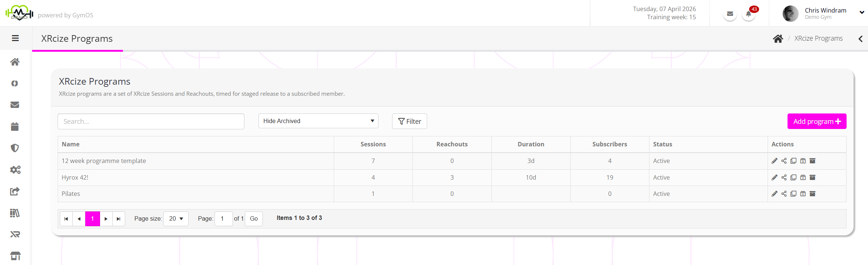This screenshot has width=868, height=265.
Task: Share the 12 week programme template
Action: tap(784, 161)
